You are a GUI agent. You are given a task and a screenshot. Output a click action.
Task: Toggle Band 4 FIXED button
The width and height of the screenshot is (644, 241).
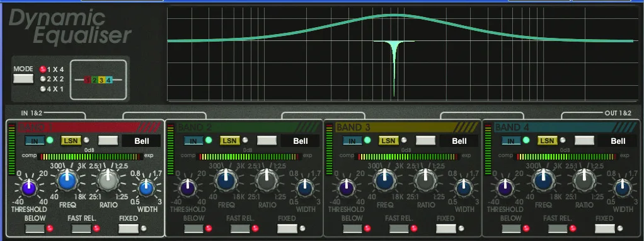click(605, 228)
